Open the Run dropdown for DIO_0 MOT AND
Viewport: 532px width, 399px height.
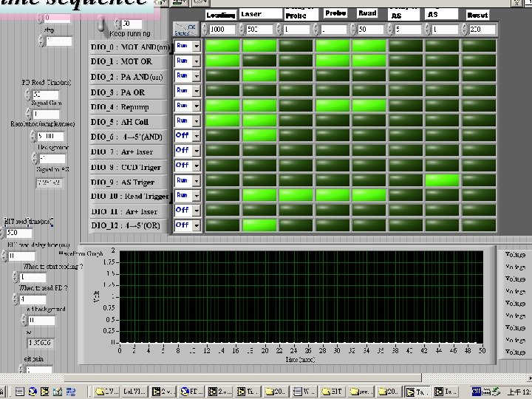(187, 46)
